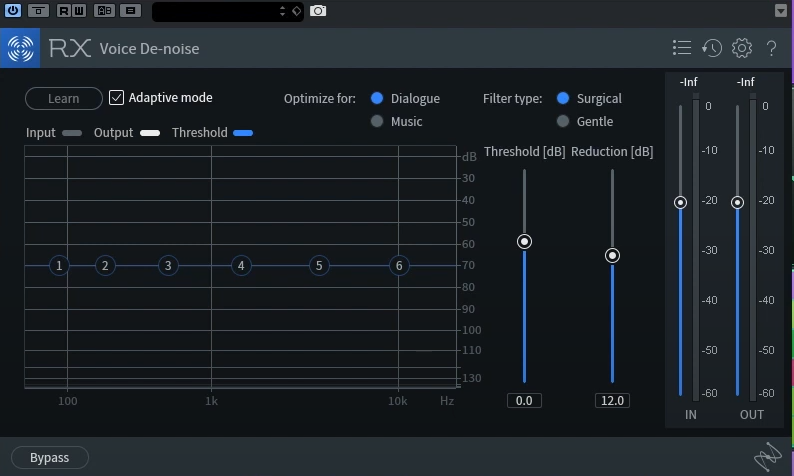Click the Threshold slider handle

(x=524, y=242)
